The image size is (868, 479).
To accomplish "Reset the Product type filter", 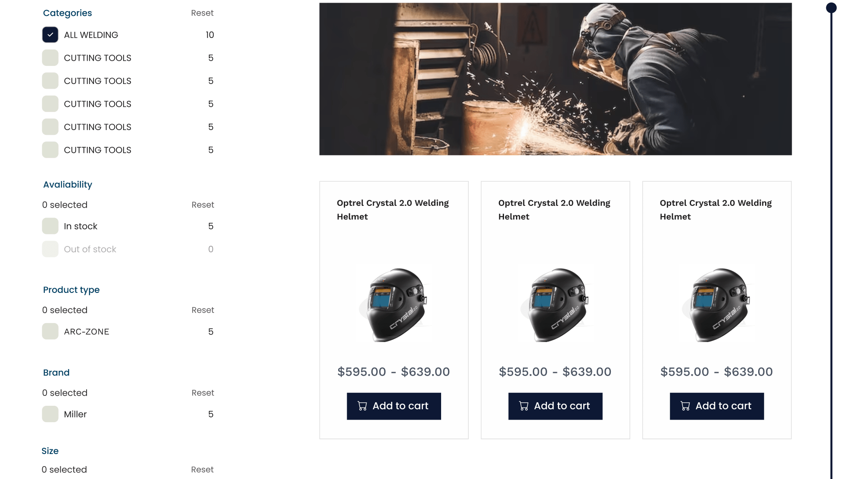I will [202, 310].
